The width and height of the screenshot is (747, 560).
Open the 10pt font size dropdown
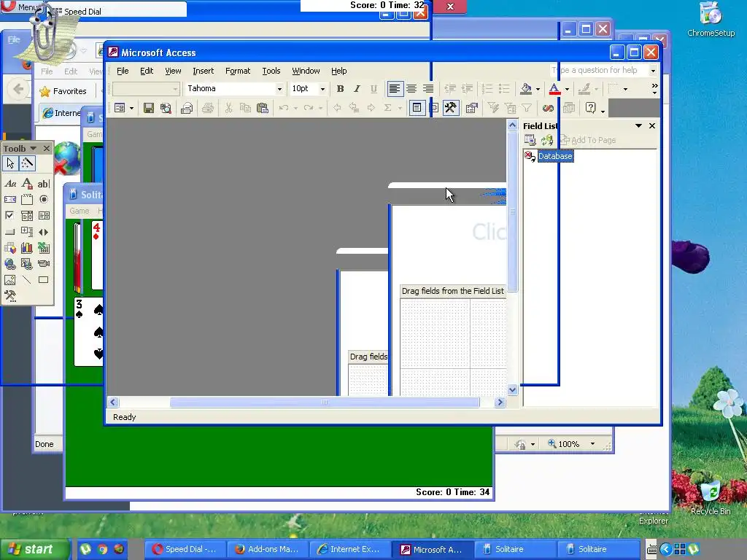click(322, 89)
